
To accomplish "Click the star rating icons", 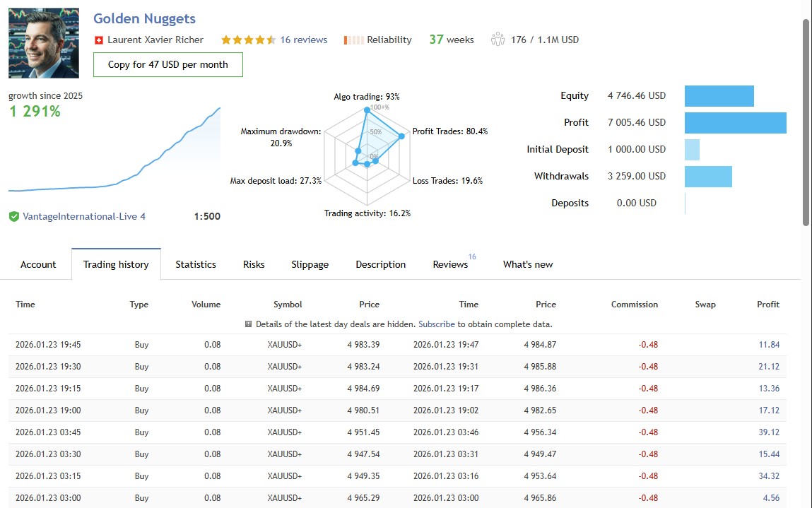I will (248, 40).
